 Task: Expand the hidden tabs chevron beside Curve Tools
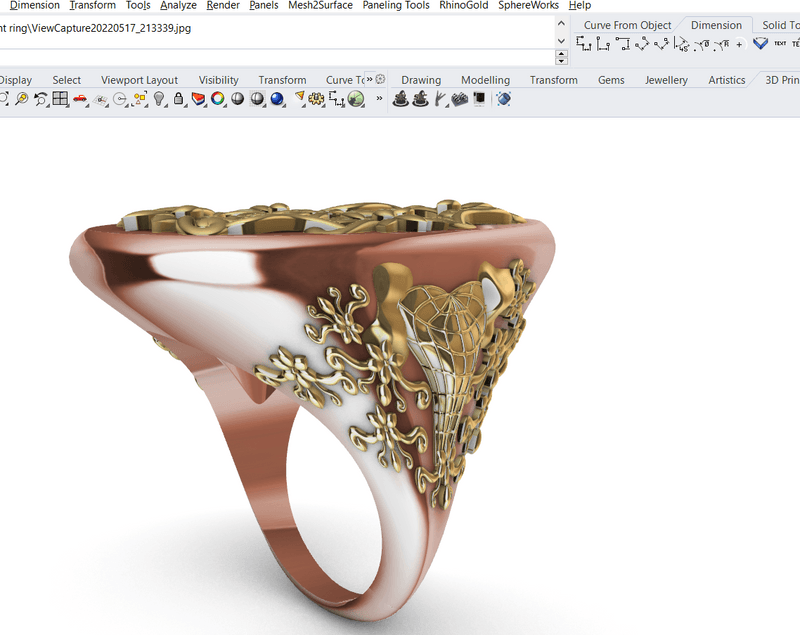click(x=369, y=79)
